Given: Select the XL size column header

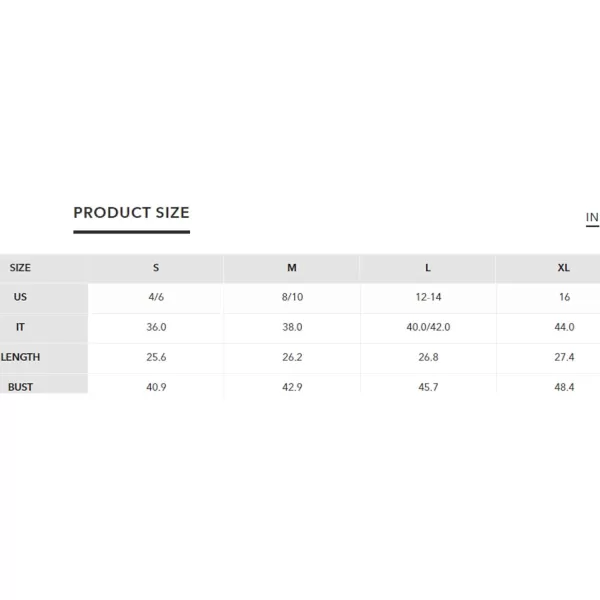Looking at the screenshot, I should [564, 268].
